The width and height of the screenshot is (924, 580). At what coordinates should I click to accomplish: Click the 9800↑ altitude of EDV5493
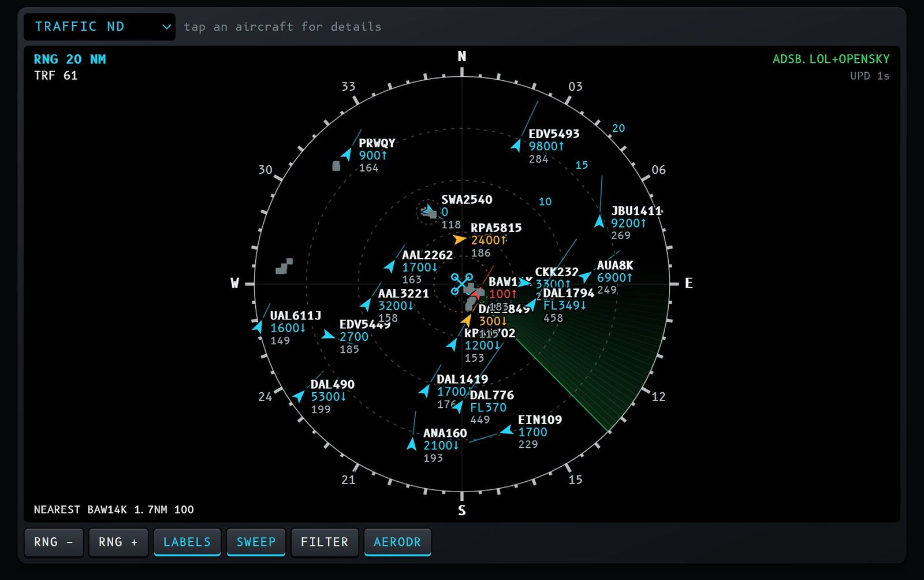click(546, 146)
